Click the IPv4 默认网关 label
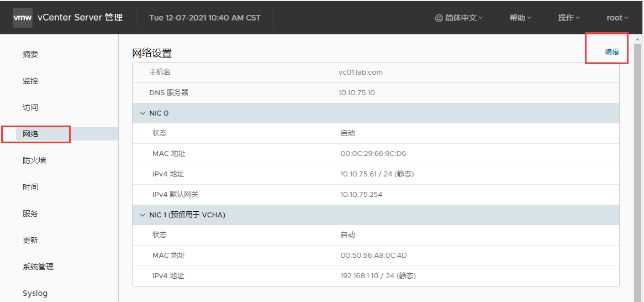This screenshot has width=644, height=302. click(176, 195)
